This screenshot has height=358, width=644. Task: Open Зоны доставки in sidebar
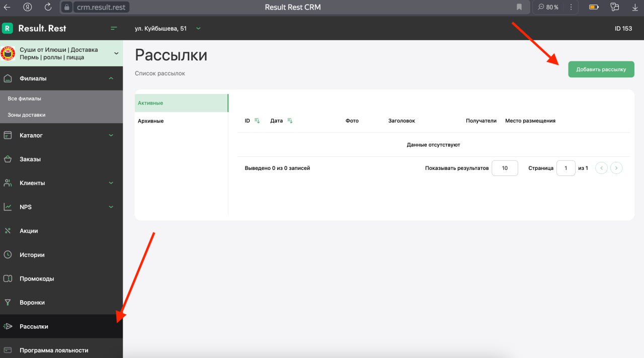click(x=27, y=115)
